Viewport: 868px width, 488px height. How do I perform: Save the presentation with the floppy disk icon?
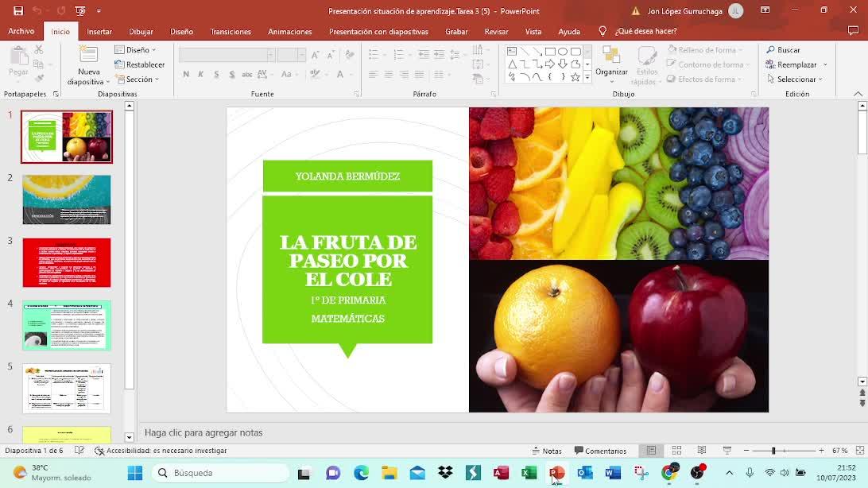tap(18, 10)
